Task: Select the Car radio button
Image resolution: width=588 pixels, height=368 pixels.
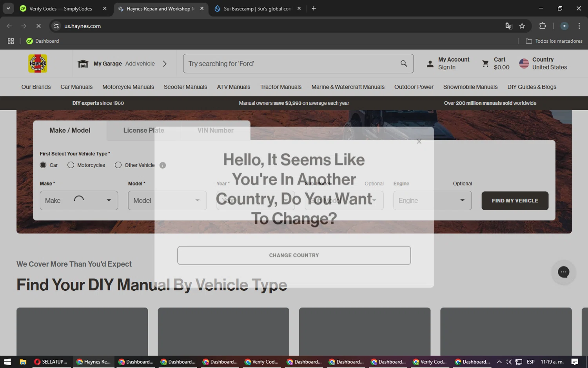Action: [43, 165]
